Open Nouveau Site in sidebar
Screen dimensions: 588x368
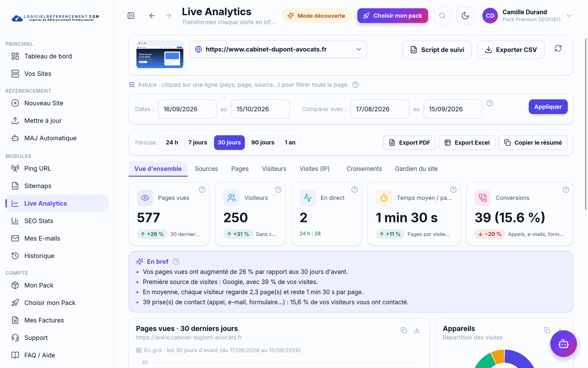point(57,103)
